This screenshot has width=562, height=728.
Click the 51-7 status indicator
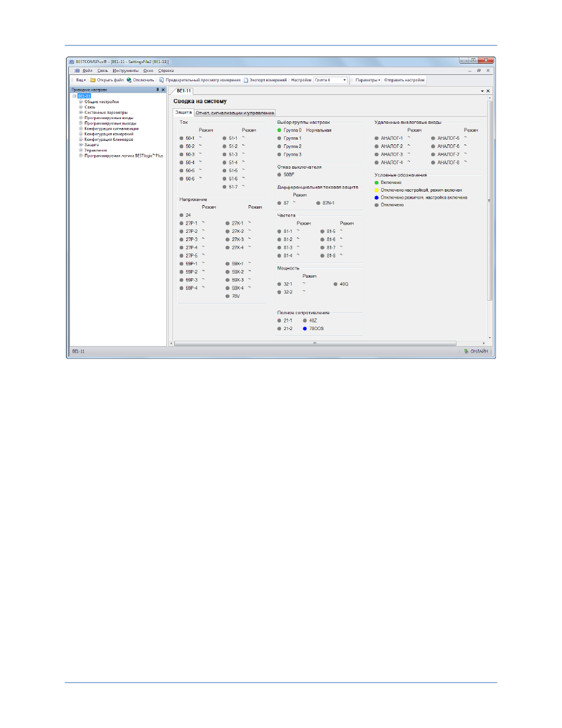click(x=224, y=187)
